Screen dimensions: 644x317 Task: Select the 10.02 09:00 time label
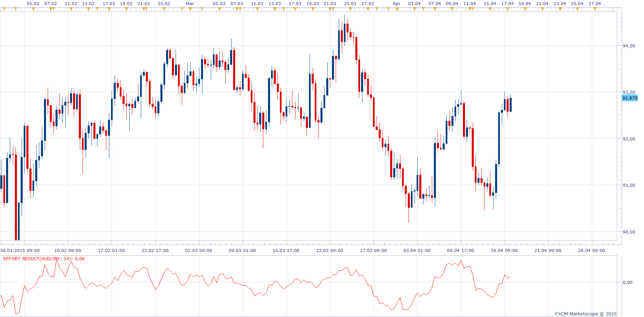pyautogui.click(x=68, y=251)
